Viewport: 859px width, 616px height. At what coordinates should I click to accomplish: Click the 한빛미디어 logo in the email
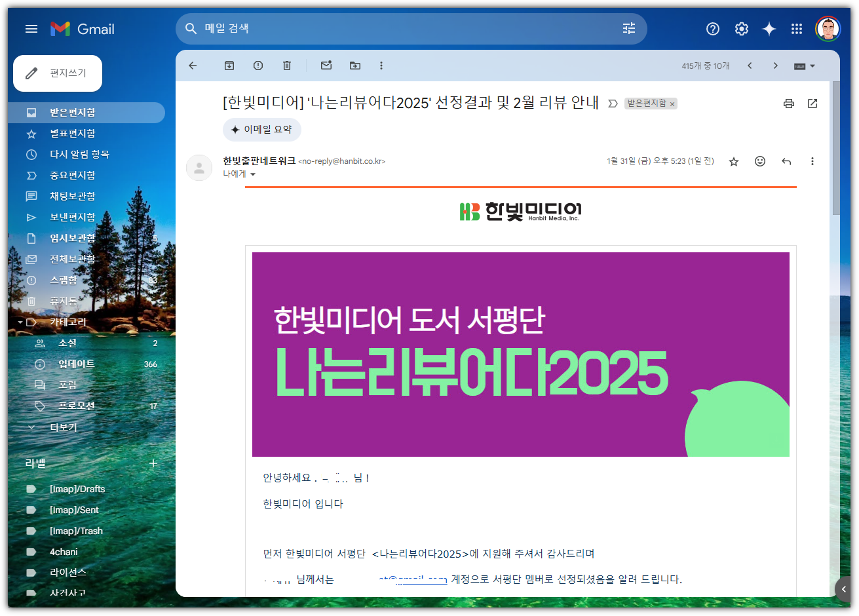(x=520, y=211)
